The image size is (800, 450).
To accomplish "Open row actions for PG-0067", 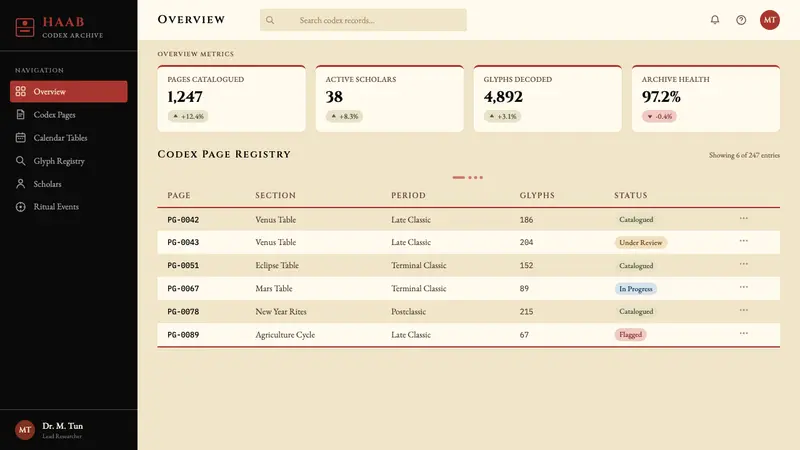I will [743, 287].
